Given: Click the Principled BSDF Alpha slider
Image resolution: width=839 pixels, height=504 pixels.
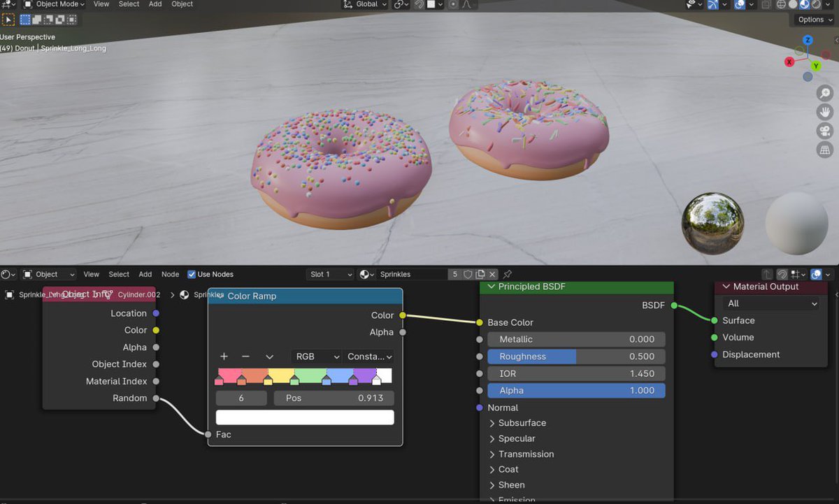Looking at the screenshot, I should point(576,391).
